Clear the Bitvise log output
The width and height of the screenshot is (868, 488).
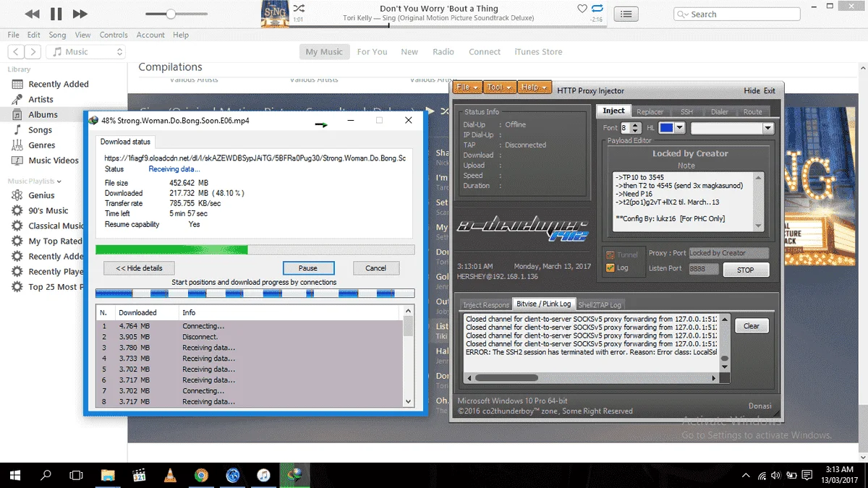pos(752,326)
